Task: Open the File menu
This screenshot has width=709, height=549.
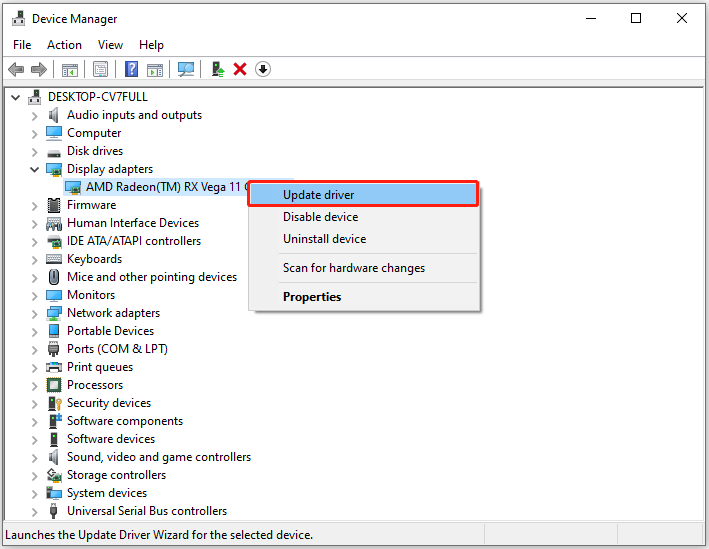Action: point(22,45)
